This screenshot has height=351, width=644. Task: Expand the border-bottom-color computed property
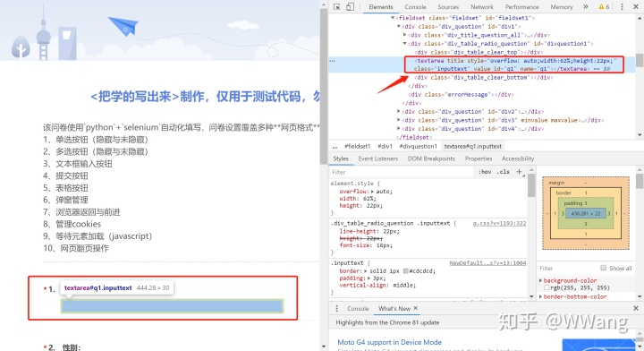tap(541, 296)
